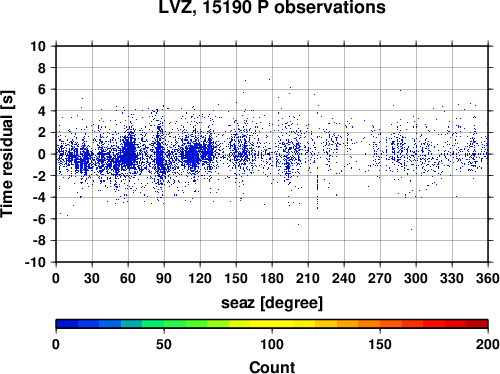Click the y-axis tick label -10
The height and width of the screenshot is (374, 500).
point(35,262)
